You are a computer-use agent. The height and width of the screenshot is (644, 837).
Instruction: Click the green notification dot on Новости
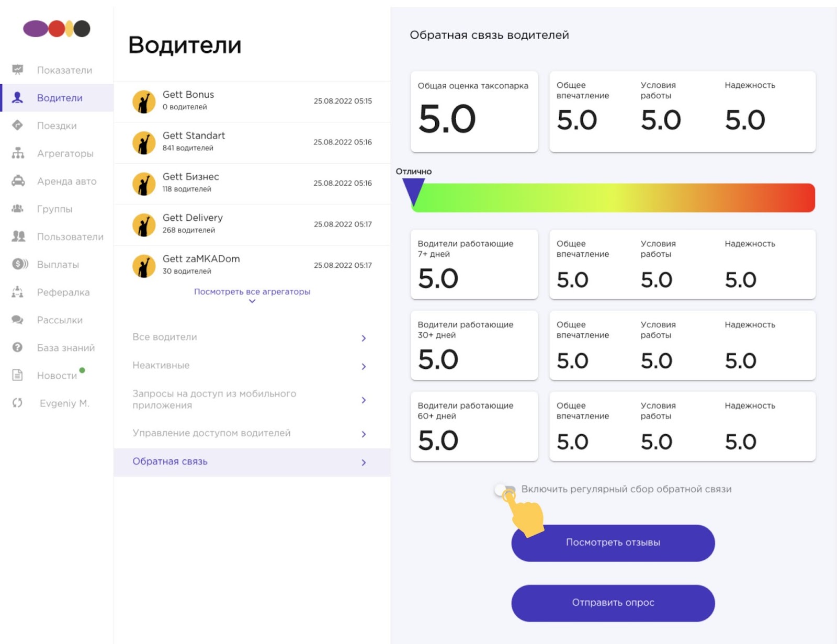pyautogui.click(x=82, y=370)
